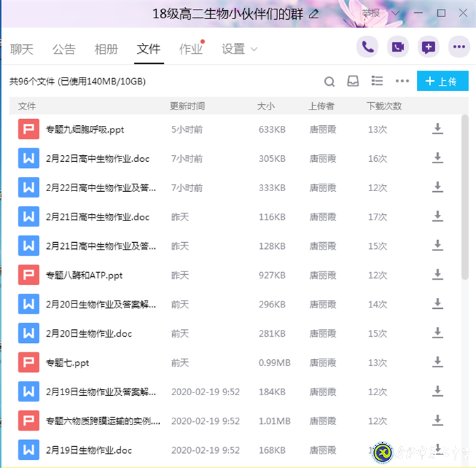Download the 专题八酶和ATP.ppt file

point(437,275)
